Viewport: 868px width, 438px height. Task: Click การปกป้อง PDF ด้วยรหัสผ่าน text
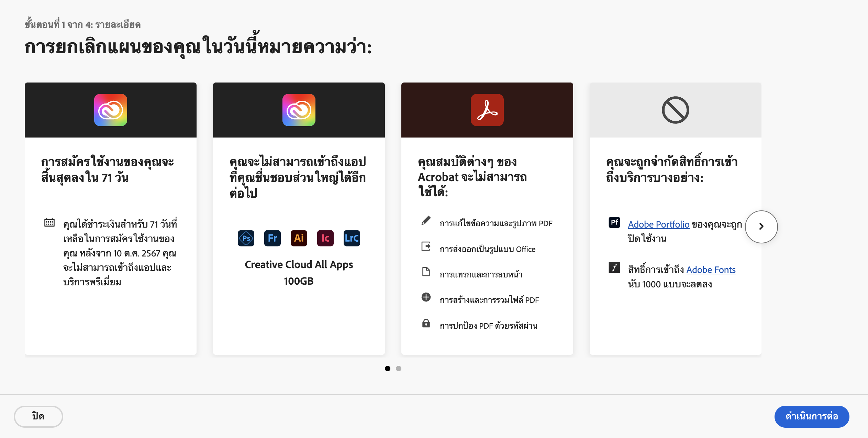[489, 325]
